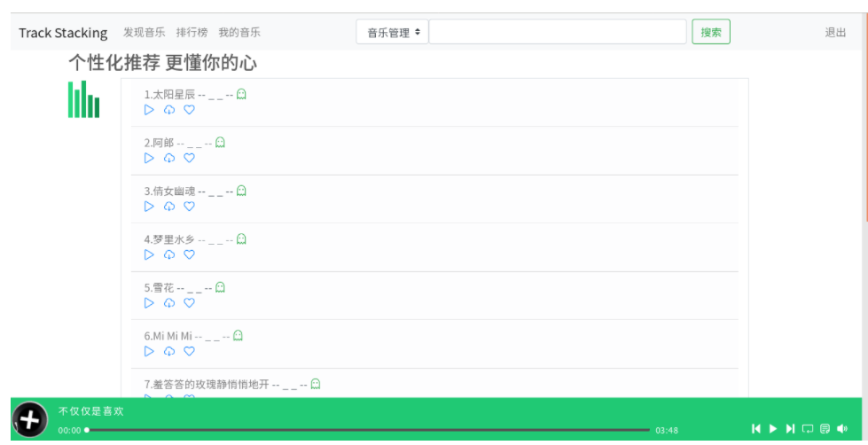Click the song title 1.太阳星辰
This screenshot has width=868, height=445.
[x=169, y=95]
